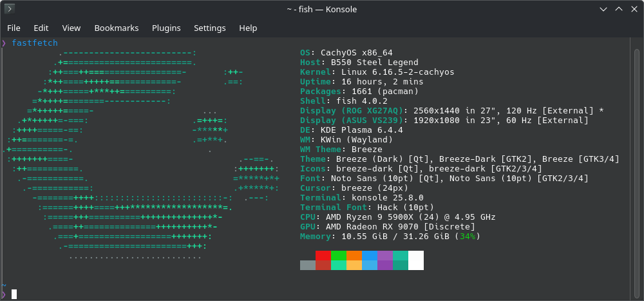This screenshot has width=644, height=301.
Task: Click the bright green color block
Action: (x=339, y=255)
